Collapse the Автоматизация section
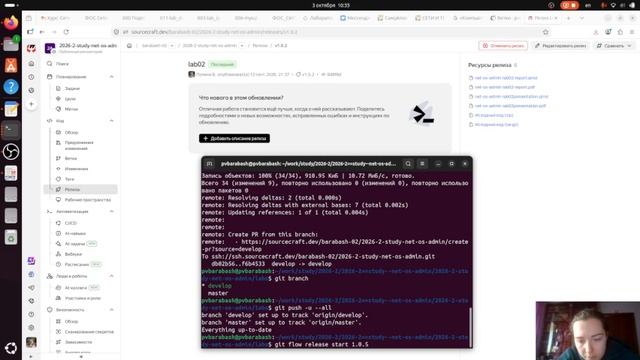The height and width of the screenshot is (360, 640). coord(111,211)
